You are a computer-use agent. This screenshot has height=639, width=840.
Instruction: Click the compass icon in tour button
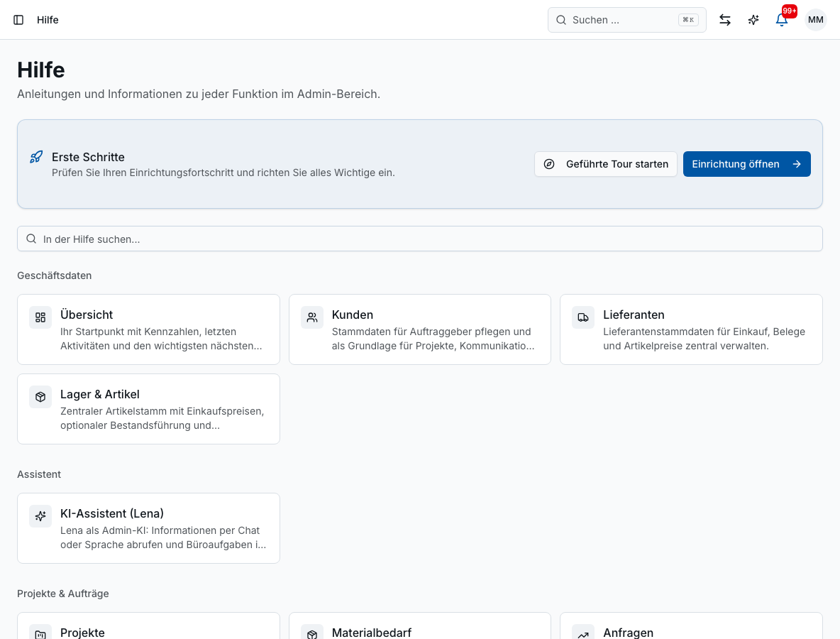point(549,164)
